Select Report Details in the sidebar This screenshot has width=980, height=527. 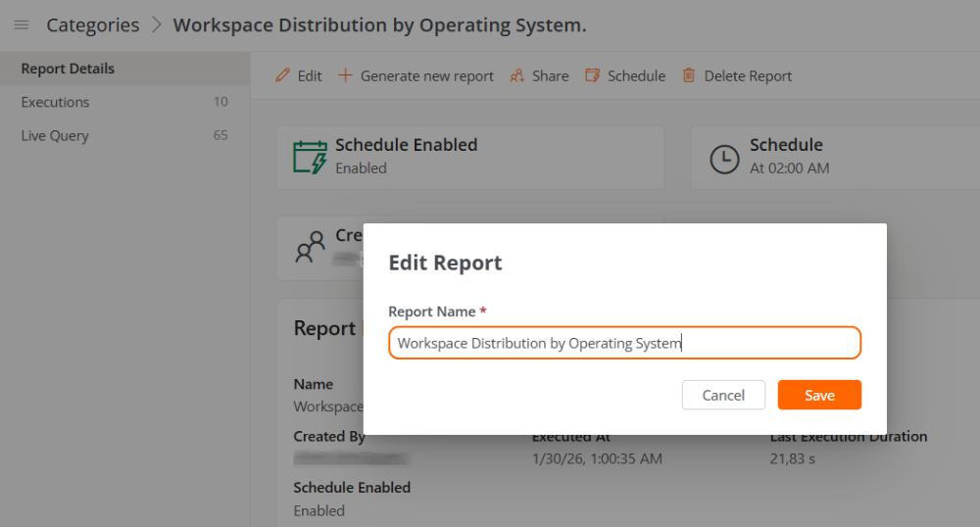tap(68, 69)
